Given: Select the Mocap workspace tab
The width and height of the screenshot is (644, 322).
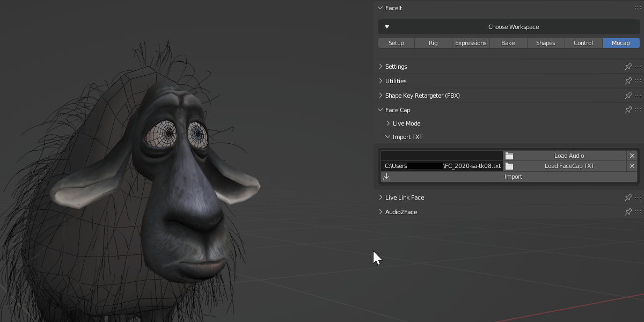Looking at the screenshot, I should pos(621,43).
